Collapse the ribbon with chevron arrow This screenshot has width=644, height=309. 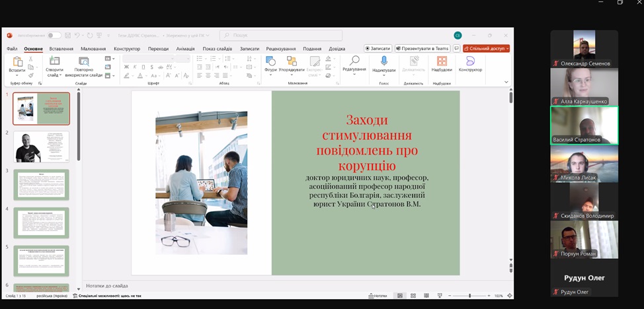[x=506, y=82]
